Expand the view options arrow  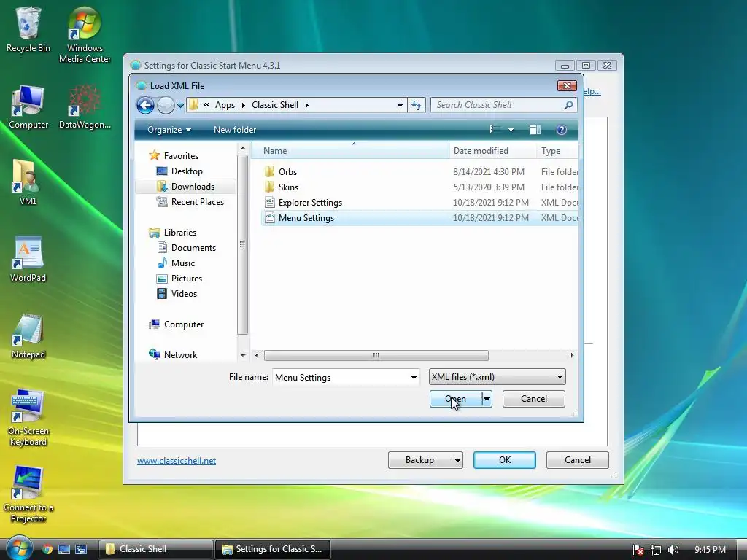[x=511, y=130]
